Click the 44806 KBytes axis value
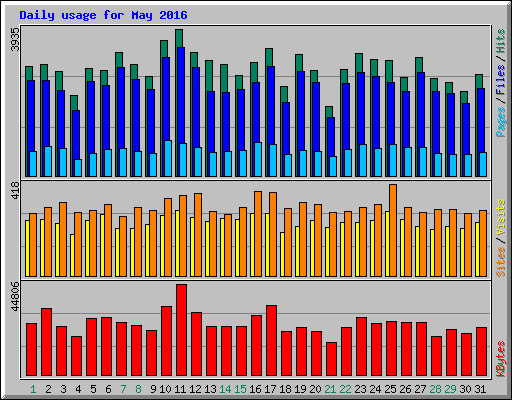 tap(15, 296)
